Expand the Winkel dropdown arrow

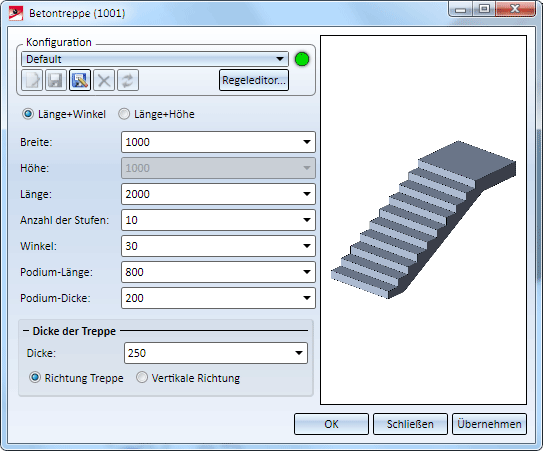[306, 246]
